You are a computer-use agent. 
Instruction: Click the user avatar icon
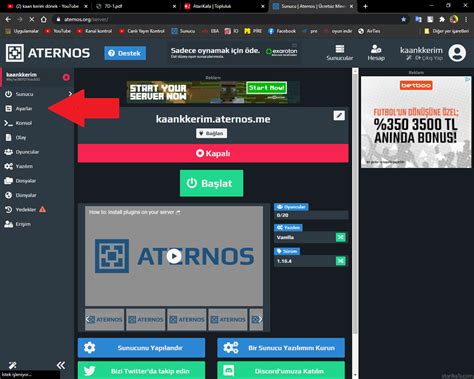pos(457,53)
